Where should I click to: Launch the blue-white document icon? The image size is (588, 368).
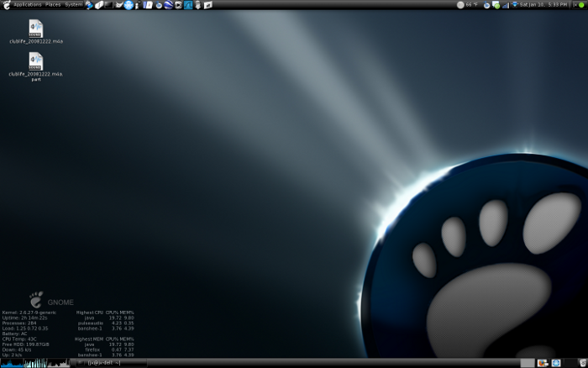148,5
